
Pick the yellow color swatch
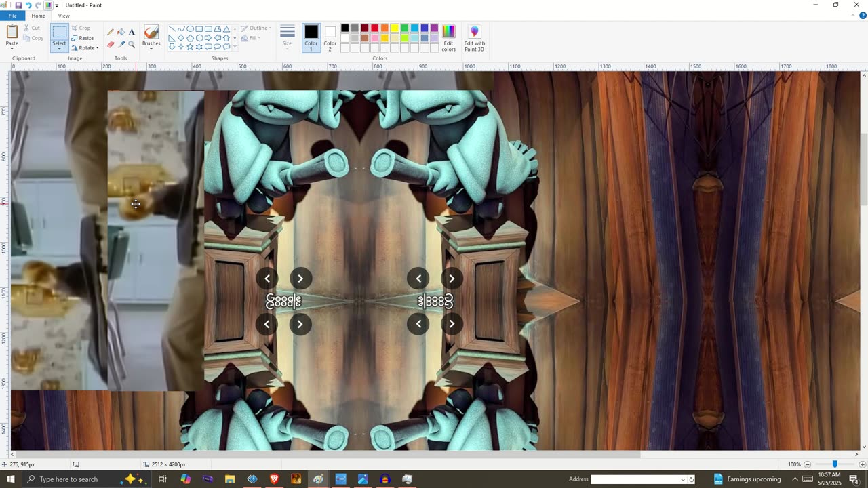(x=395, y=28)
